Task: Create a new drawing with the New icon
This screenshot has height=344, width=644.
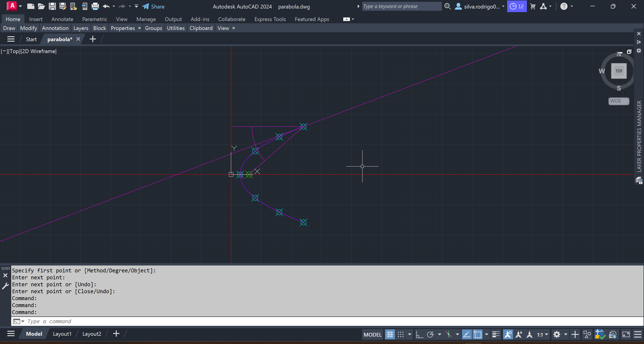Action: tap(30, 6)
